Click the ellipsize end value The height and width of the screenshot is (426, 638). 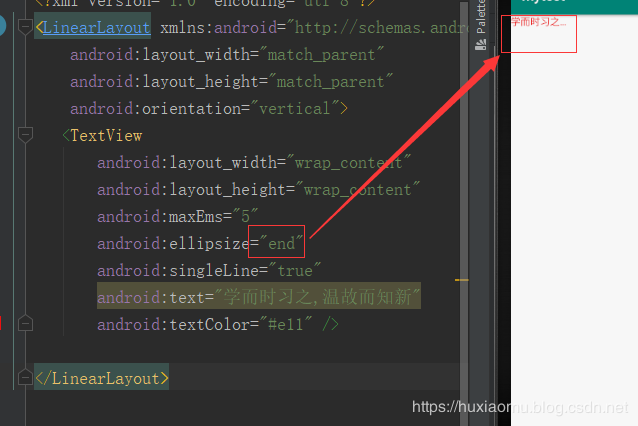pyautogui.click(x=281, y=243)
